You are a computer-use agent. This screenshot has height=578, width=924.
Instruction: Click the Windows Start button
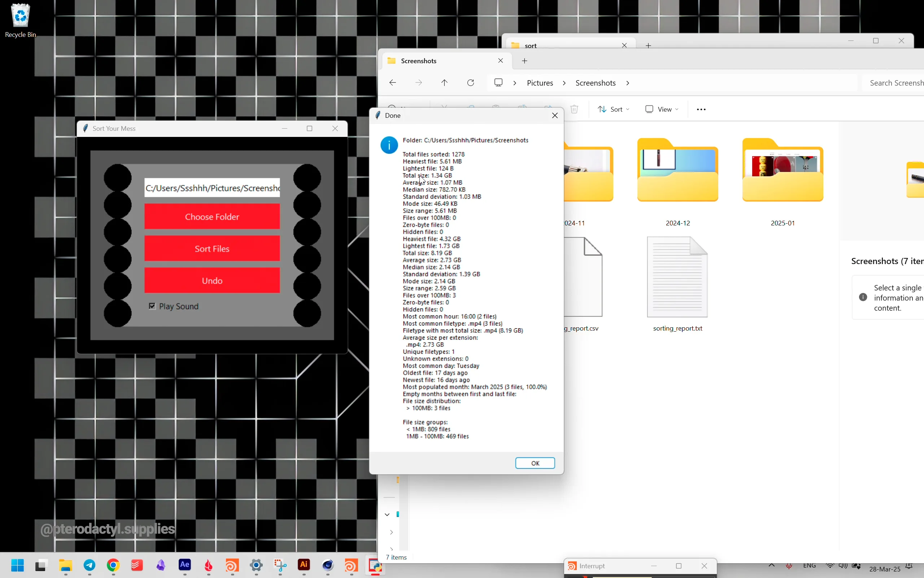pyautogui.click(x=18, y=565)
